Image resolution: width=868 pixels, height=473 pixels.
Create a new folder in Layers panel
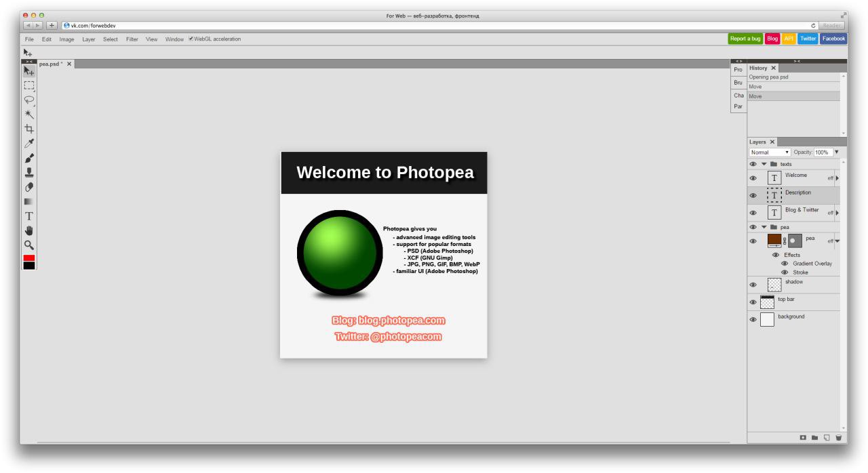pyautogui.click(x=816, y=438)
